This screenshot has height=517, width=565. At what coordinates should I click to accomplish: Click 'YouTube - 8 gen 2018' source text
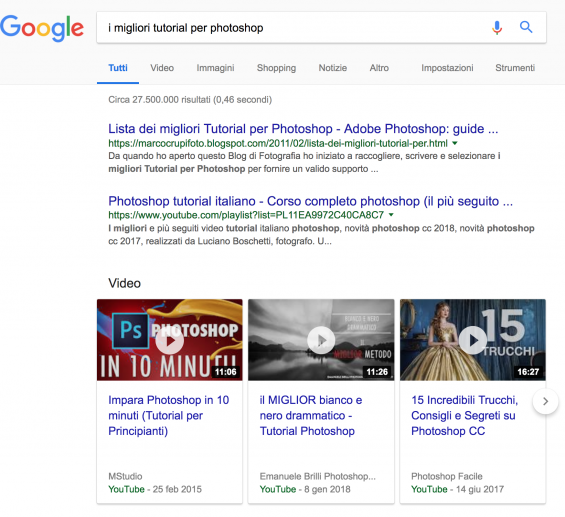(x=305, y=489)
